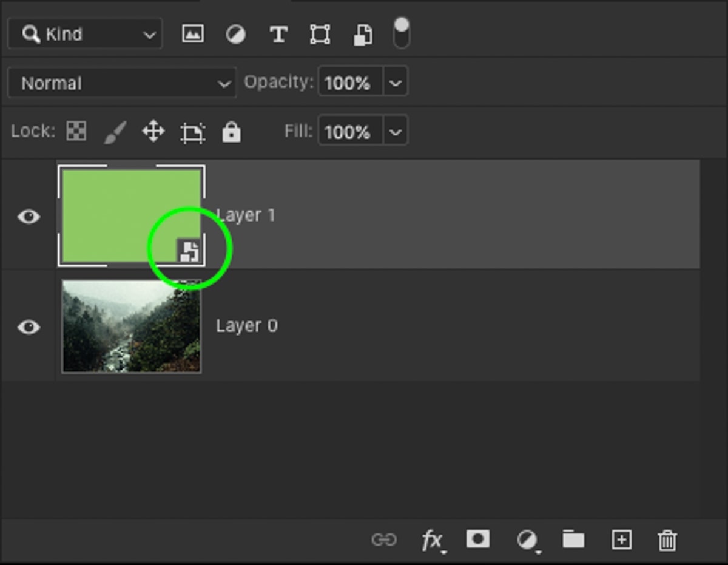Lock transparent pixels
The image size is (728, 565).
tap(76, 131)
